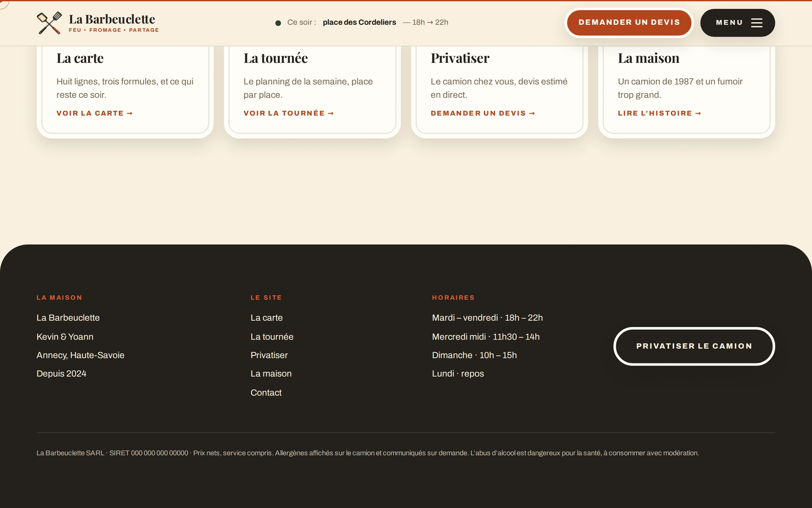Select the Privatiser card heading

[x=460, y=58]
